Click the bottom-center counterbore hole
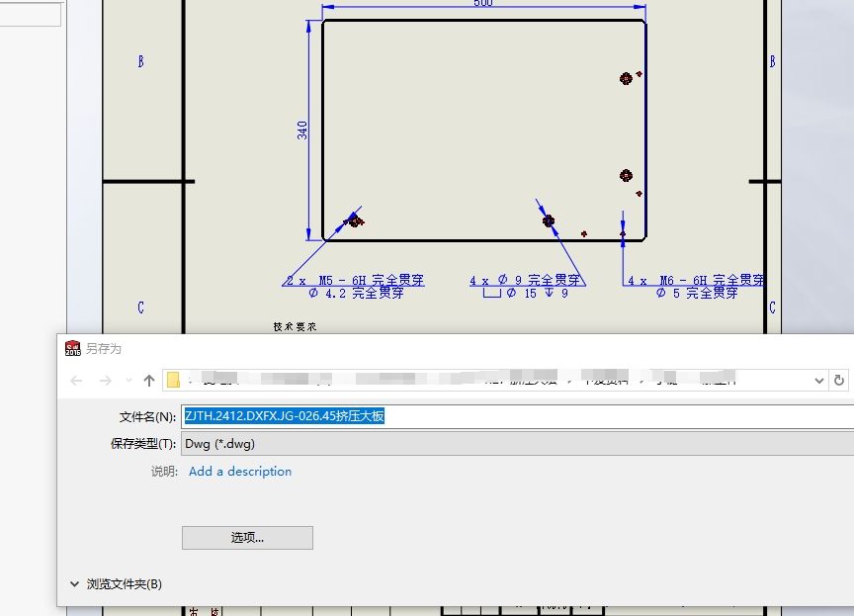Viewport: 854px width, 616px height. click(x=549, y=221)
